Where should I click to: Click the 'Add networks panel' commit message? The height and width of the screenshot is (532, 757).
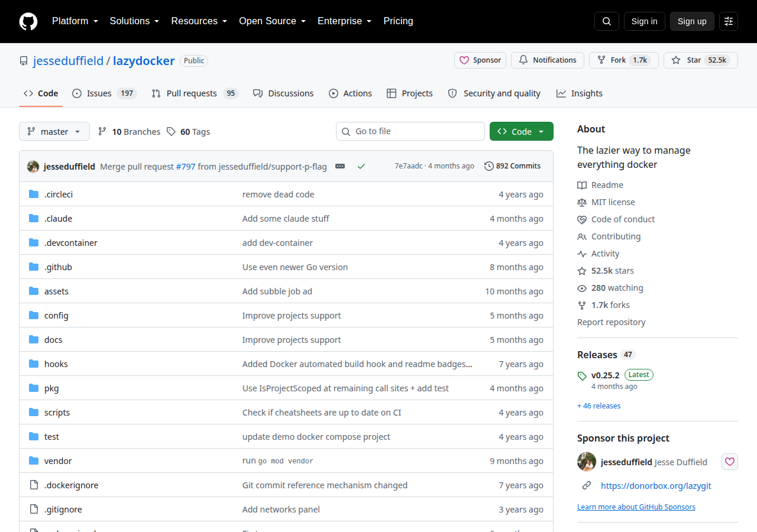pyautogui.click(x=281, y=510)
